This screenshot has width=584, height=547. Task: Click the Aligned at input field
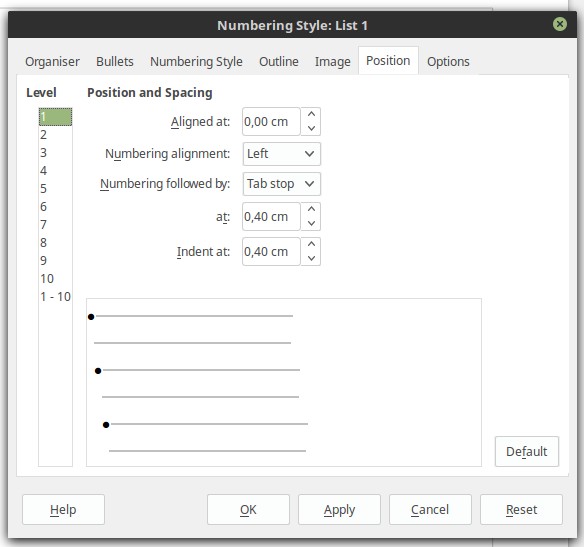click(271, 122)
